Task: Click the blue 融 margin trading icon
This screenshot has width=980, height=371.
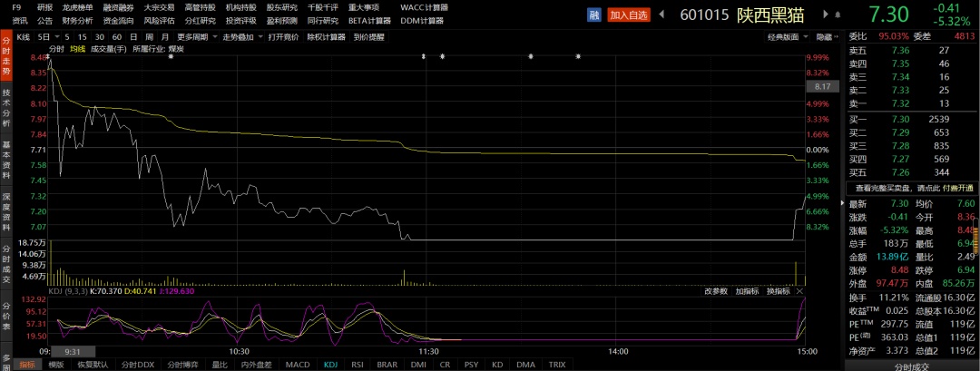Action: [x=593, y=15]
